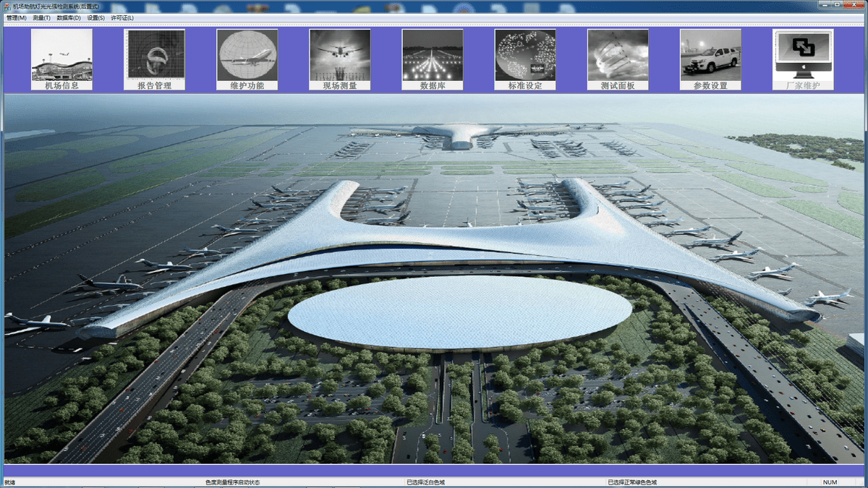Image resolution: width=868 pixels, height=488 pixels.
Task: Select the 维护功能 (Maintenance) tool
Action: coord(247,58)
